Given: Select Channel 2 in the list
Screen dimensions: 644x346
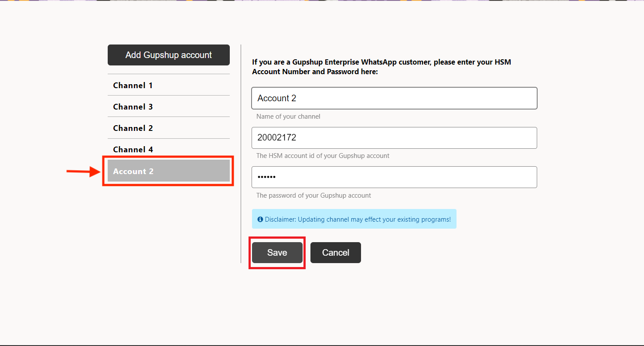Looking at the screenshot, I should point(168,128).
